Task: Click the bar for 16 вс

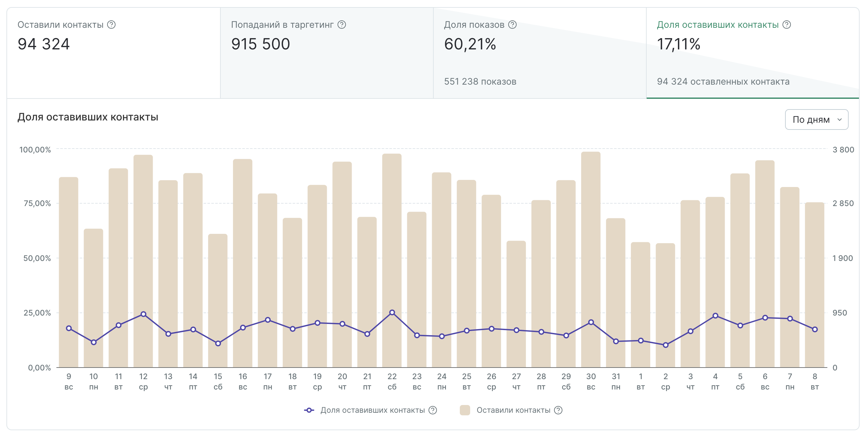Action: pyautogui.click(x=243, y=263)
